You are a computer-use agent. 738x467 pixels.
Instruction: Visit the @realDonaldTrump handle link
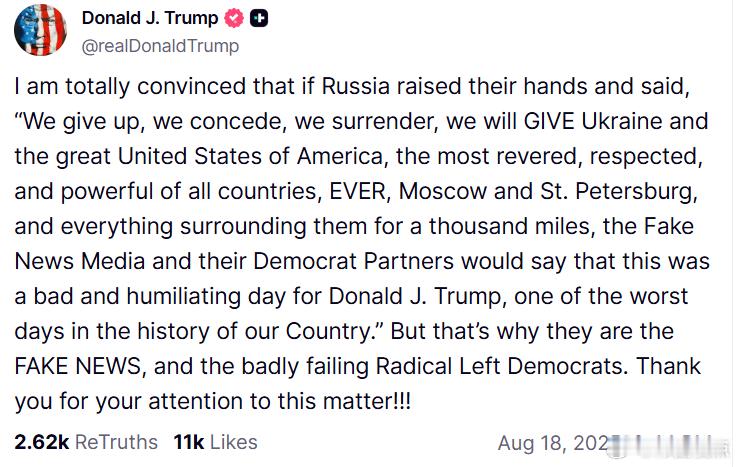pos(160,46)
